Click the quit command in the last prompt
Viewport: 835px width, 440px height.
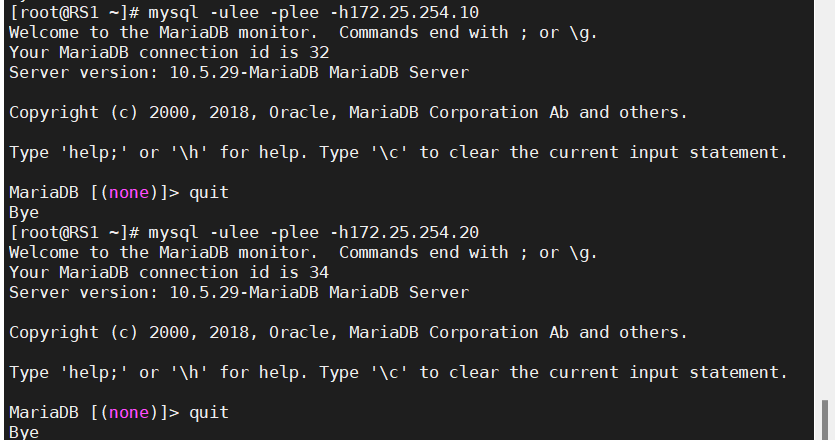point(209,412)
